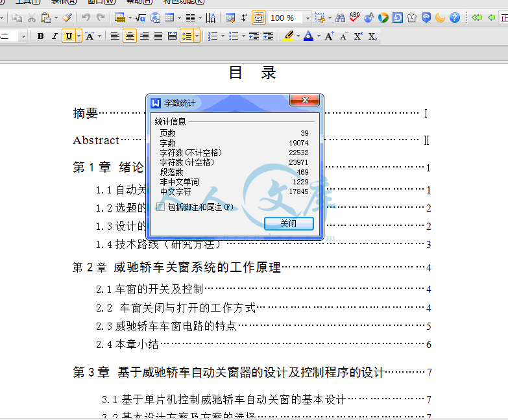Click the double green arrow icon
The width and height of the screenshot is (508, 420).
[477, 18]
